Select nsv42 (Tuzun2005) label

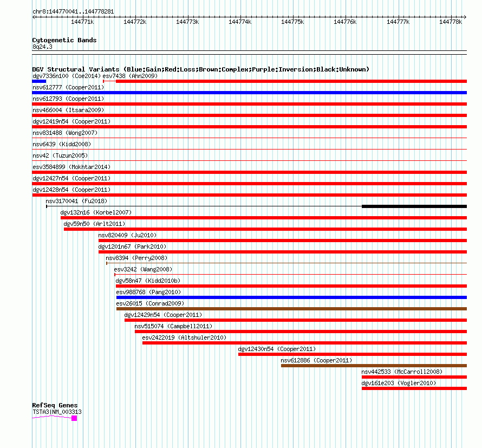coord(60,155)
